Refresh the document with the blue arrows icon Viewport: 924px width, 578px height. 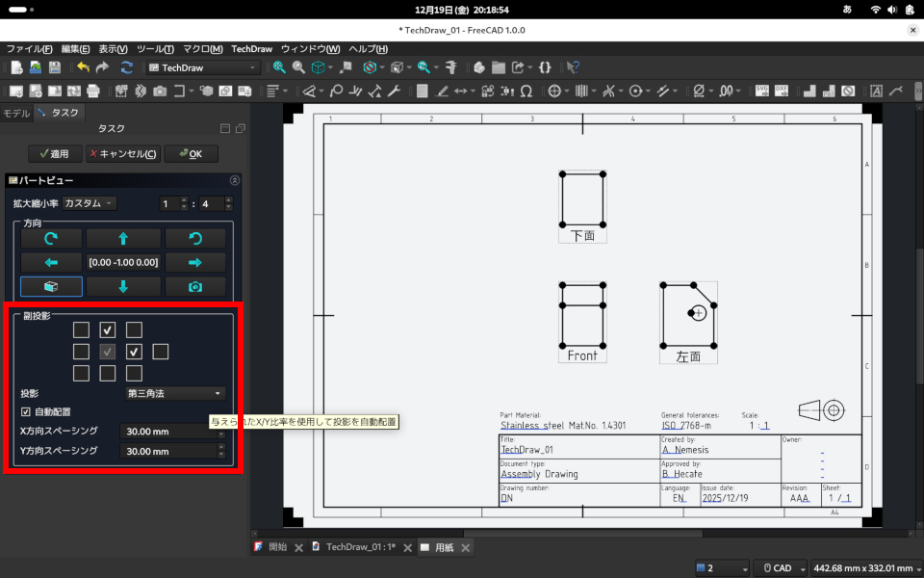pos(127,67)
